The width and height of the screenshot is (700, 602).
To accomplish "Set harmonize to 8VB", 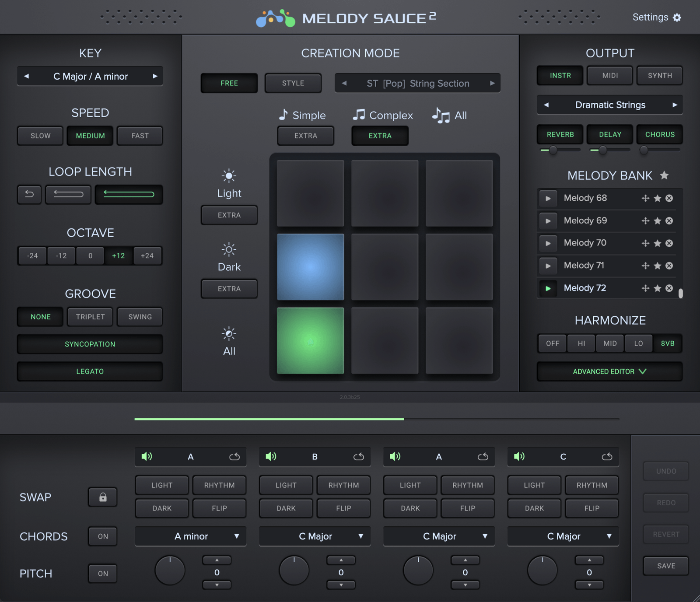I will [x=667, y=343].
